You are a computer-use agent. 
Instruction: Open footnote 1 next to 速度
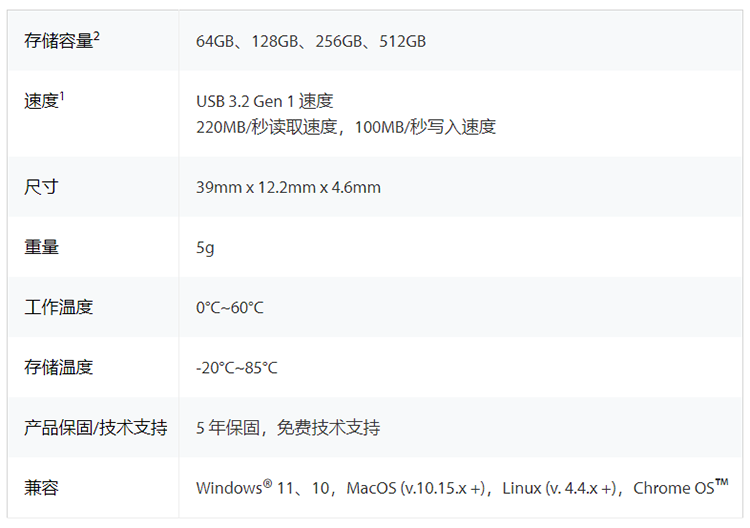coord(62,96)
